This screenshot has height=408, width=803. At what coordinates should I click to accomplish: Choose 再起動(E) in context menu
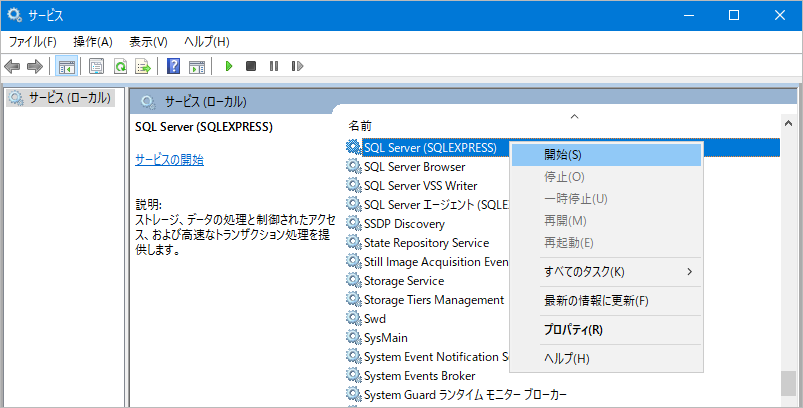[606, 243]
